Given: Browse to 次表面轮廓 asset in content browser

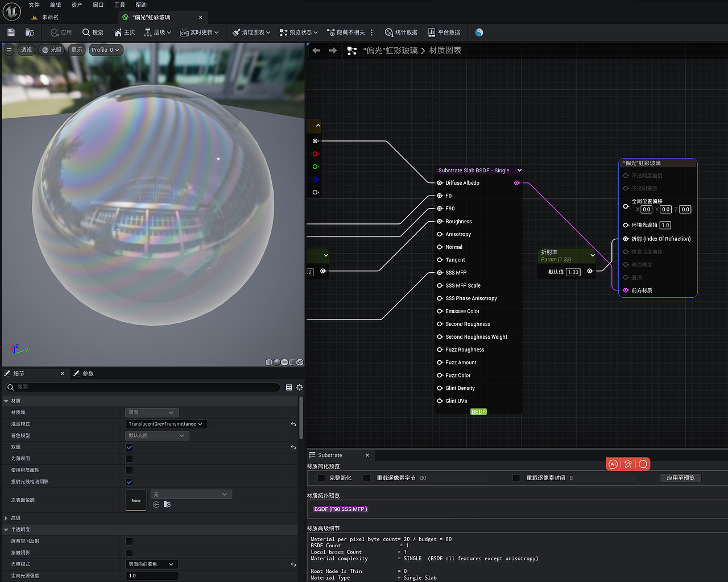Looking at the screenshot, I should click(x=167, y=505).
